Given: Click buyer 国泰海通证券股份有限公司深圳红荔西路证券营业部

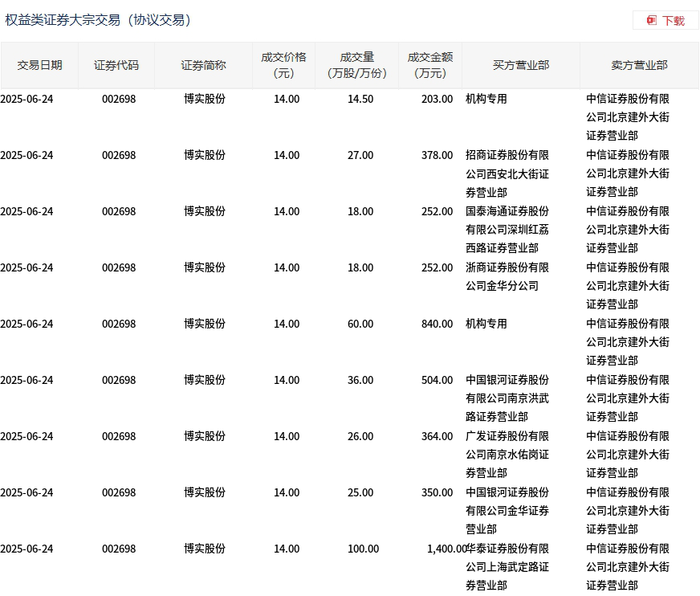Looking at the screenshot, I should pos(507,229).
